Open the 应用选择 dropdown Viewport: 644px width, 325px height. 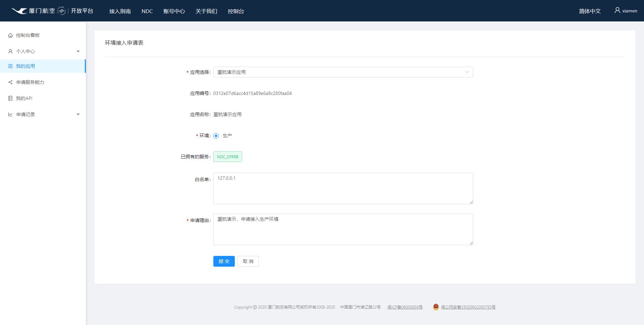pyautogui.click(x=343, y=72)
